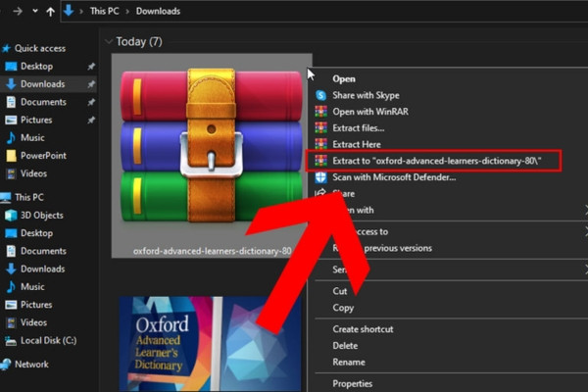Image resolution: width=588 pixels, height=392 pixels.
Task: Click the Local Disk (C:) drive icon
Action: coord(11,341)
